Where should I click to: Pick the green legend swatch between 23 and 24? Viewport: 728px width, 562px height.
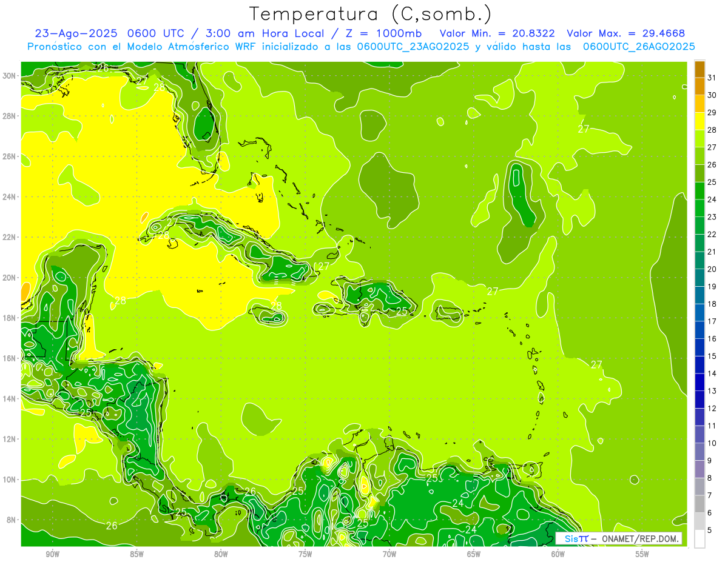(699, 208)
